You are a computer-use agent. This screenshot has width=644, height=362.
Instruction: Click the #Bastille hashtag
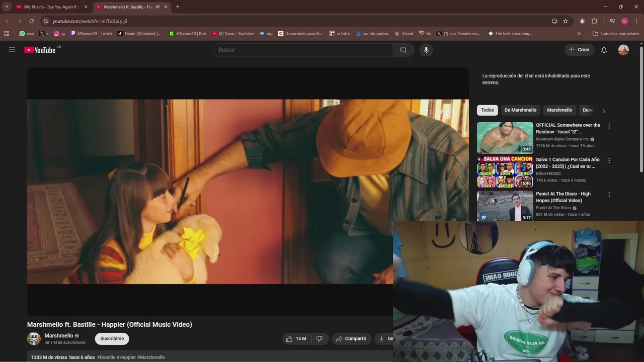[106, 357]
